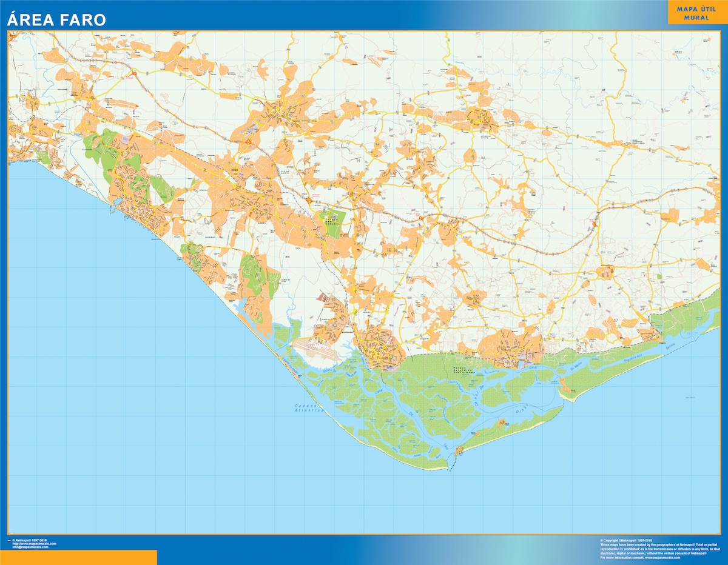Select the ÁREA FARO map title
Image resolution: width=728 pixels, height=565 pixels.
[56, 20]
